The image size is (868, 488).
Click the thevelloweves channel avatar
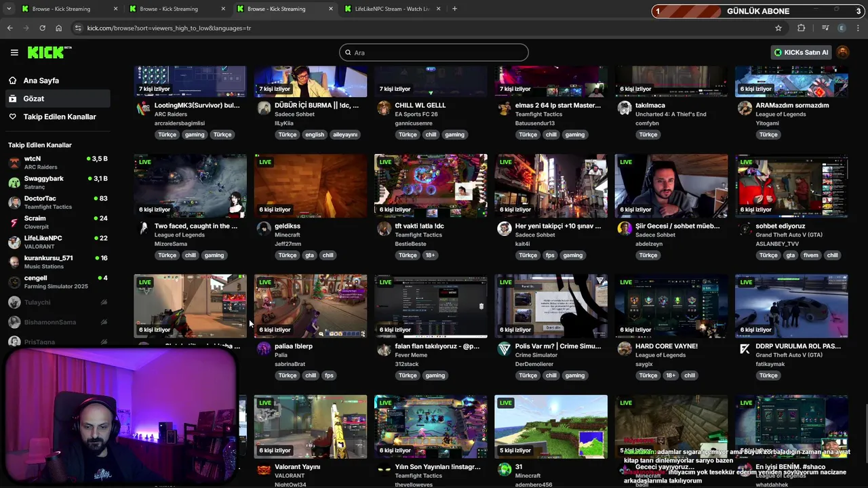[x=384, y=469]
